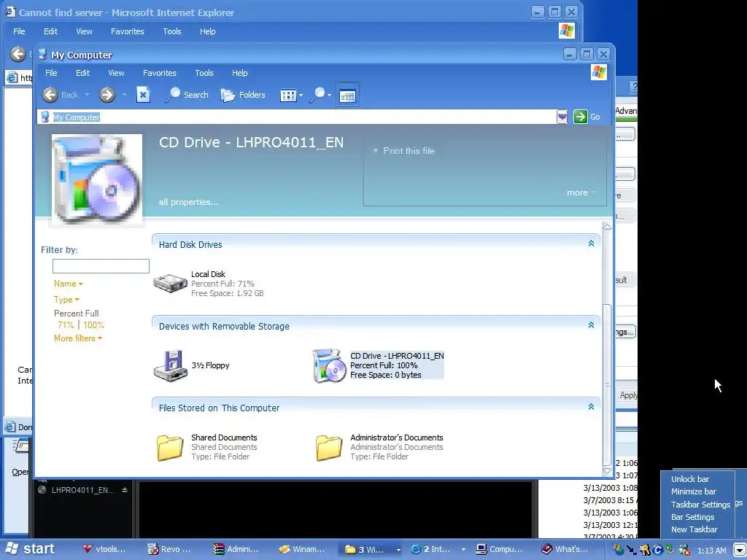Open Edit menu in My Computer window

pyautogui.click(x=82, y=73)
